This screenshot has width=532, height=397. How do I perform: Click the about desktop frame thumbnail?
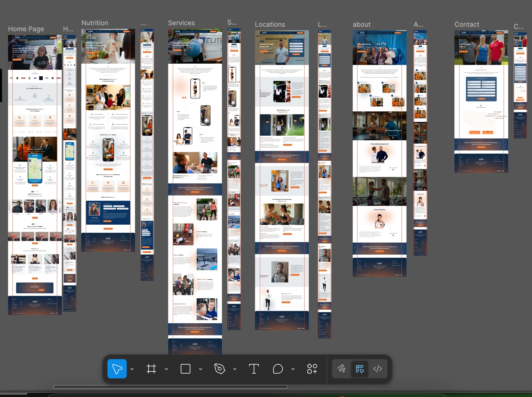point(379,153)
